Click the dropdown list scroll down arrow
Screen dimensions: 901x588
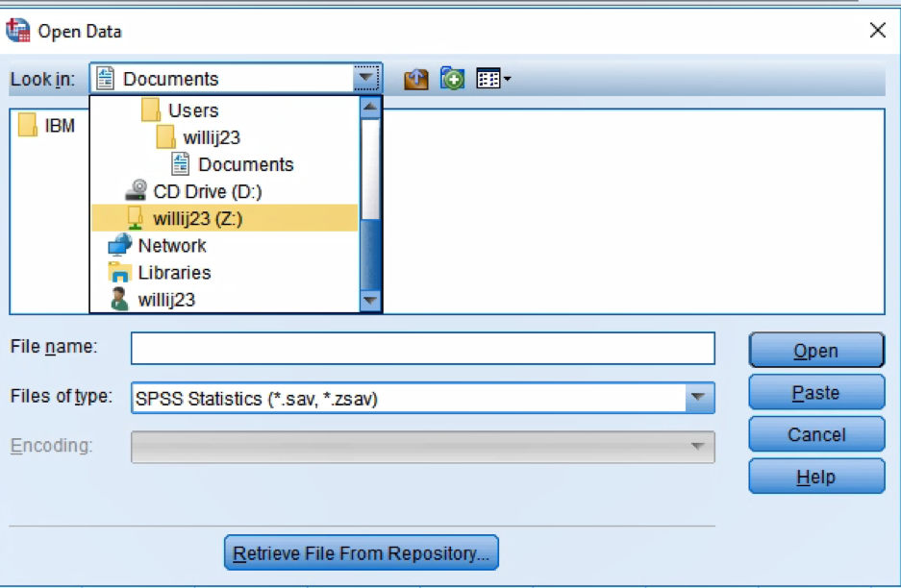click(370, 301)
